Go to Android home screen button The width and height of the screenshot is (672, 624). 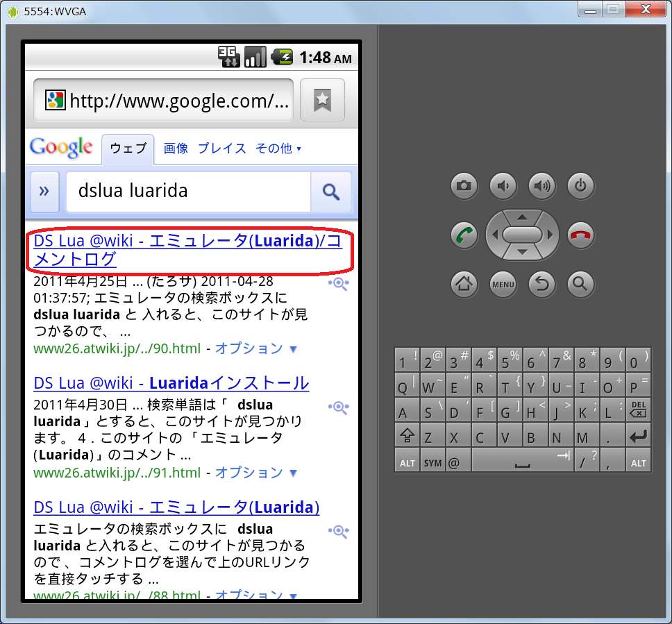click(x=464, y=284)
